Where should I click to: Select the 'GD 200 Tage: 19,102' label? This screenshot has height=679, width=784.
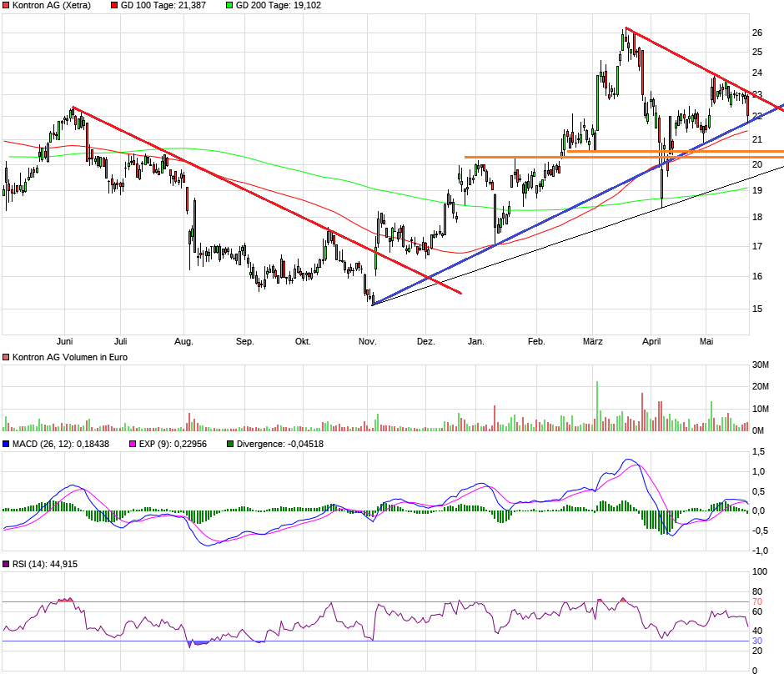279,6
